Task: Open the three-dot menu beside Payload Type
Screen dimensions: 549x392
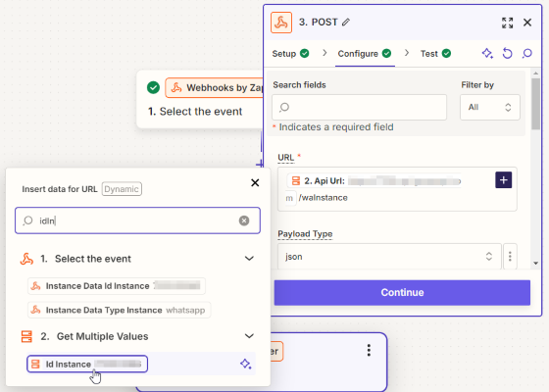Action: click(510, 256)
